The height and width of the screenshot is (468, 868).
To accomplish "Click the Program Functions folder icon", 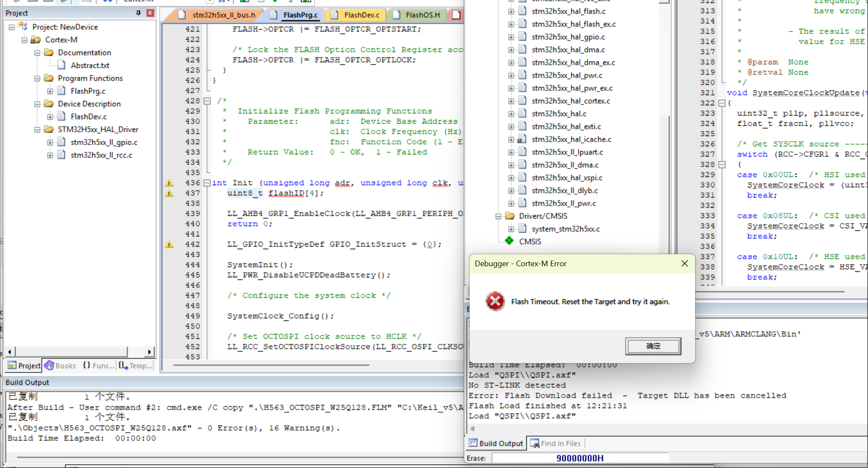I will coord(49,78).
